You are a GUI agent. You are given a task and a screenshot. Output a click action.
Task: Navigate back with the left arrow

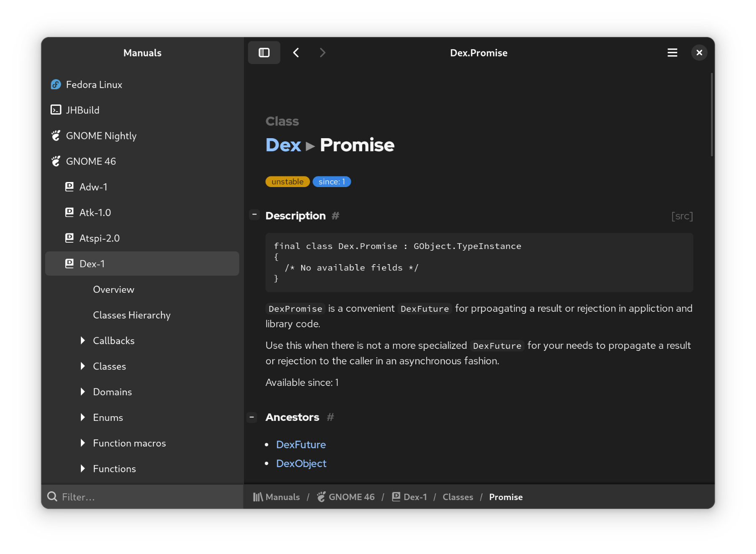(296, 52)
